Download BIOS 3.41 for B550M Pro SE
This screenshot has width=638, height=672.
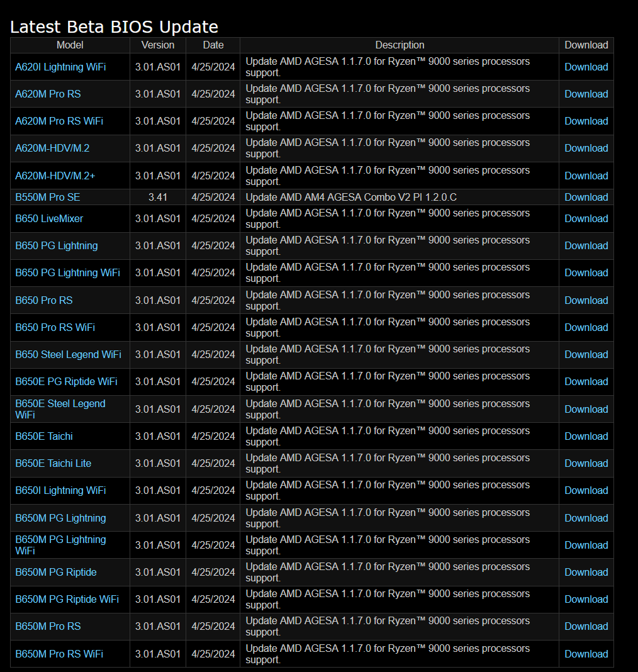click(x=585, y=196)
